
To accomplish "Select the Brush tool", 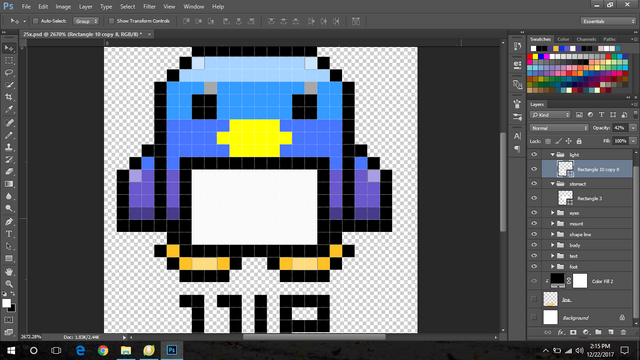I will tap(9, 135).
